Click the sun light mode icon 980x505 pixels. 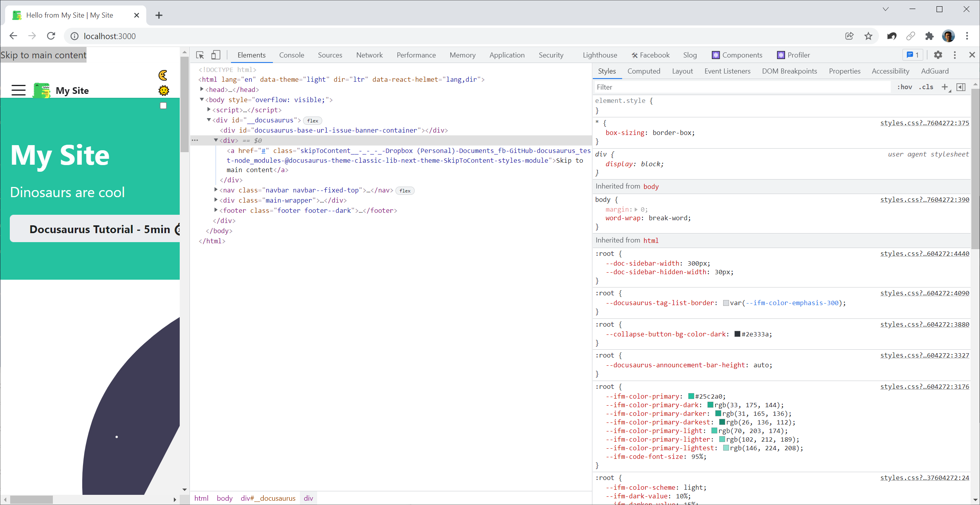[x=164, y=91]
